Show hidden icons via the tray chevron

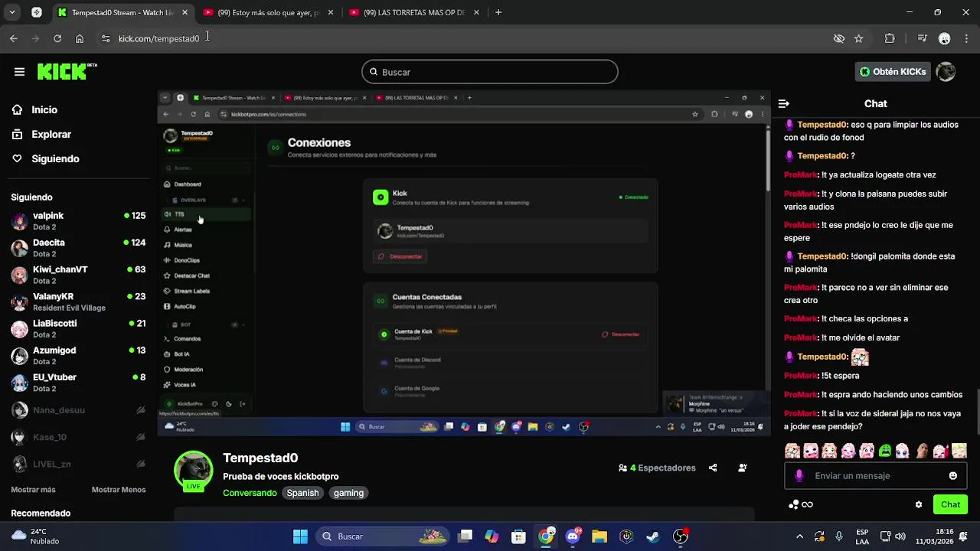[x=800, y=536]
